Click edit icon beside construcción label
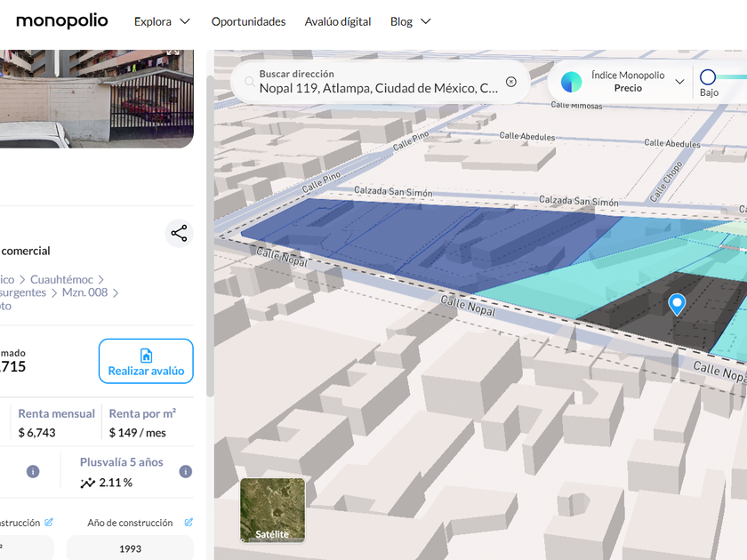 (49, 523)
